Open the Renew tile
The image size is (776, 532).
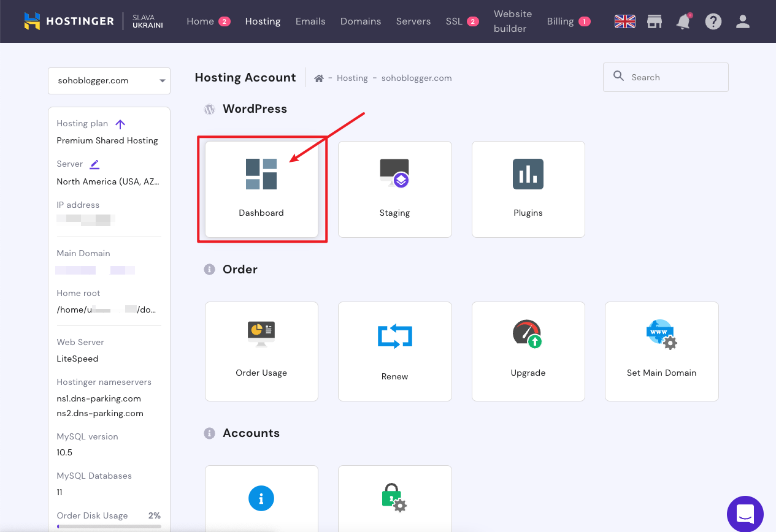pyautogui.click(x=394, y=351)
